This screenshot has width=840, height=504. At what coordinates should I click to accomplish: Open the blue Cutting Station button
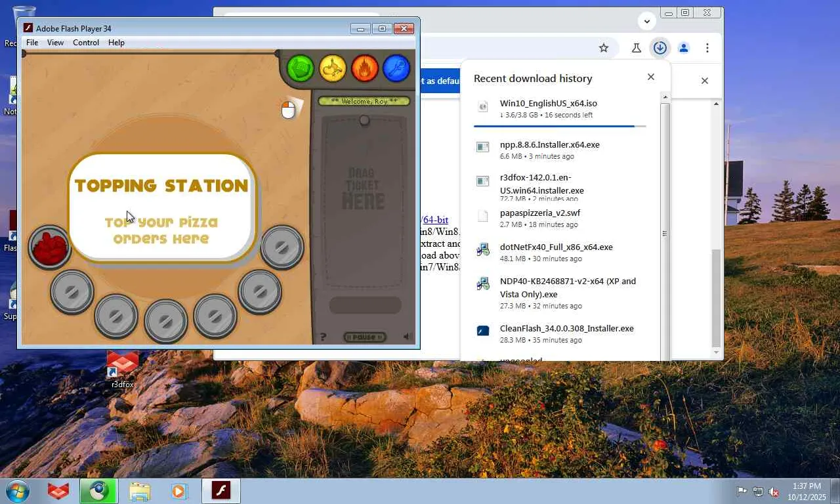396,68
